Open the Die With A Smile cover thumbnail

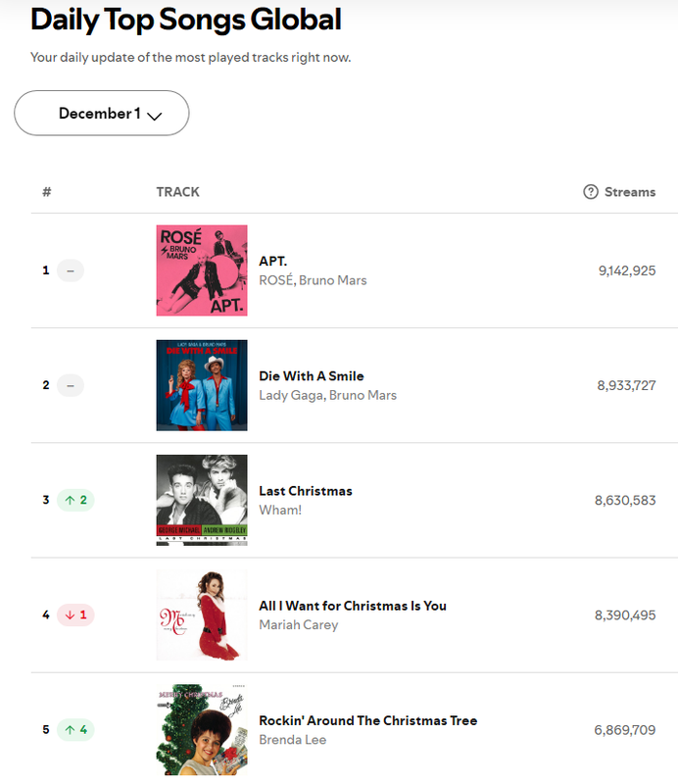coord(202,385)
